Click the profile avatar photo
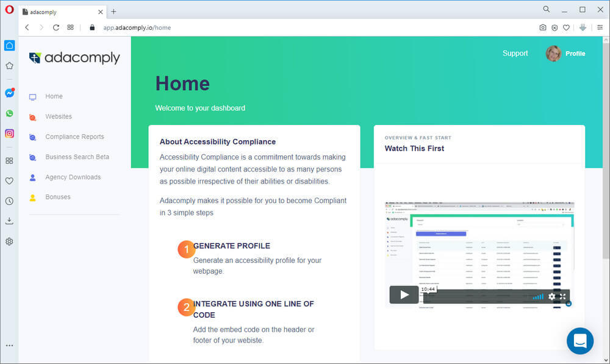The height and width of the screenshot is (364, 610). [553, 54]
